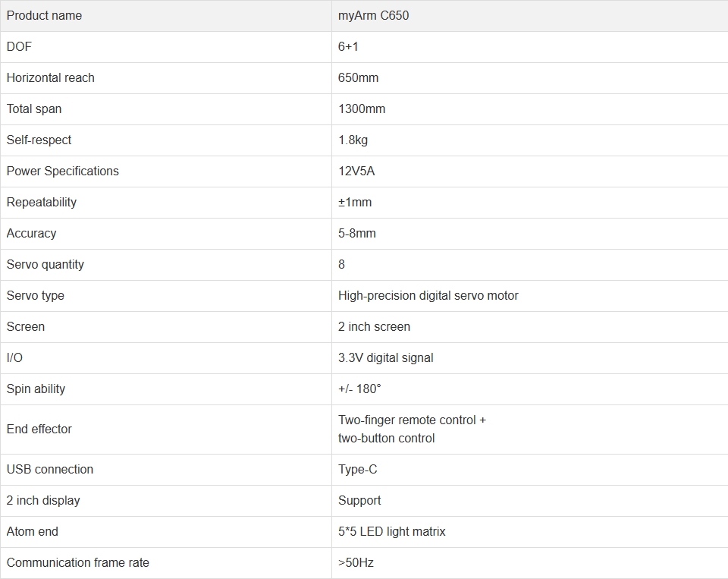Select the 'Support' value for 2 inch display
728x579 pixels.
click(x=359, y=501)
